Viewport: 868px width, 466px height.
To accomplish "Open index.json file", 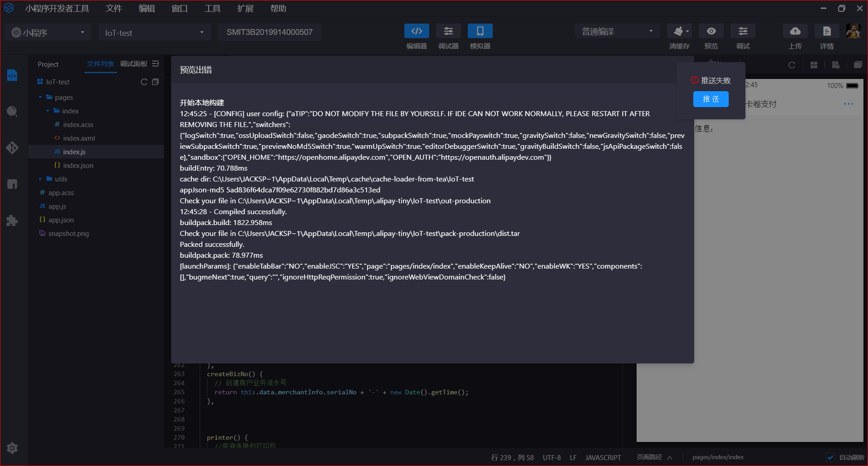I will (78, 165).
